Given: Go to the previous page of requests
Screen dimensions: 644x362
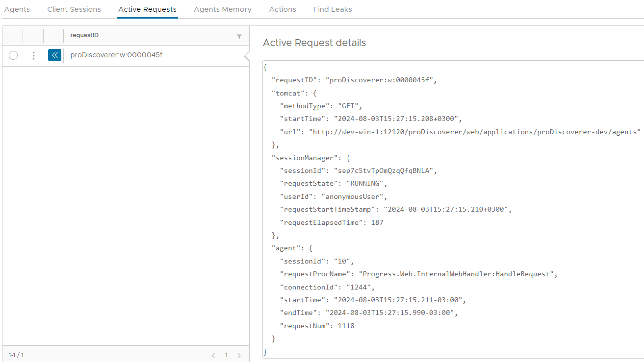Looking at the screenshot, I should 213,355.
